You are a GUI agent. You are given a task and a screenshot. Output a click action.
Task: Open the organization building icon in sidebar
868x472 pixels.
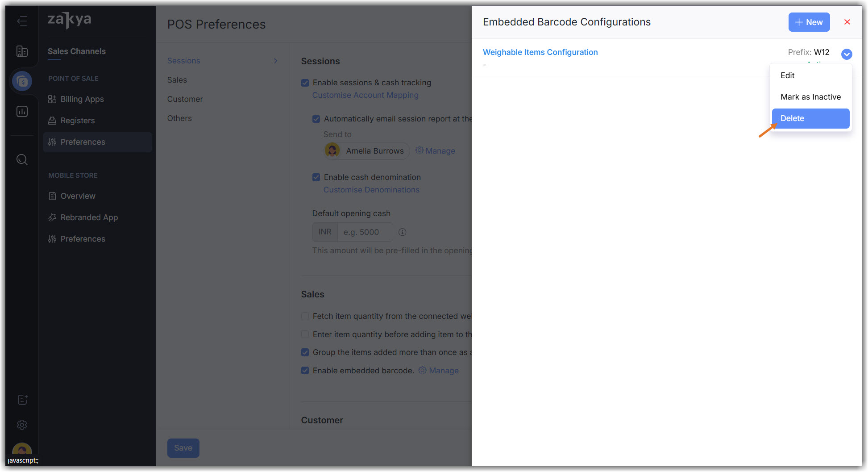[x=22, y=51]
